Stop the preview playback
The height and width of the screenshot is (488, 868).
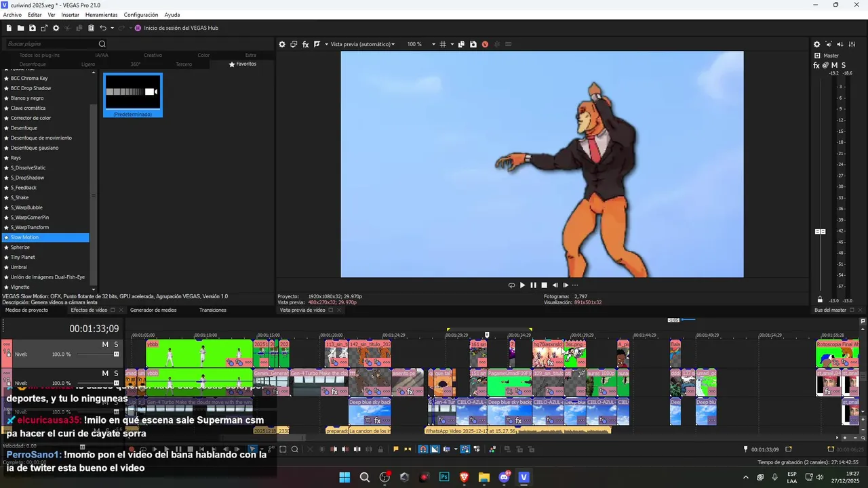pyautogui.click(x=544, y=285)
